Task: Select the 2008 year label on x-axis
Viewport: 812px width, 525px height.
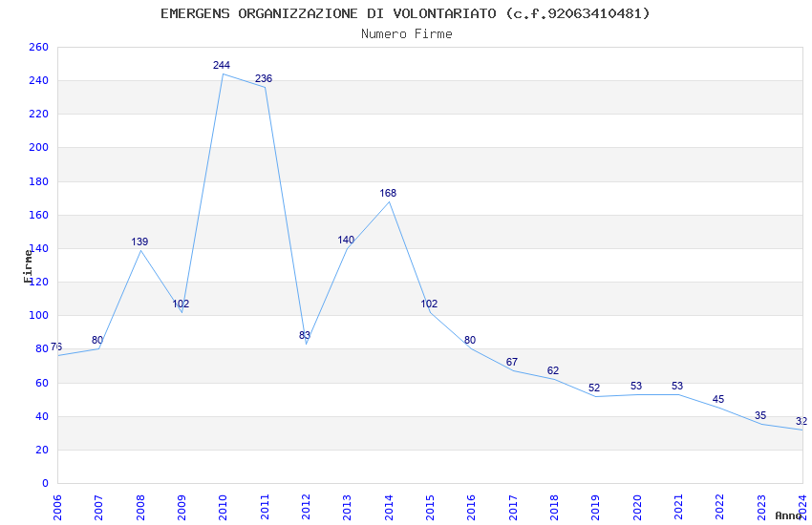Action: [139, 508]
